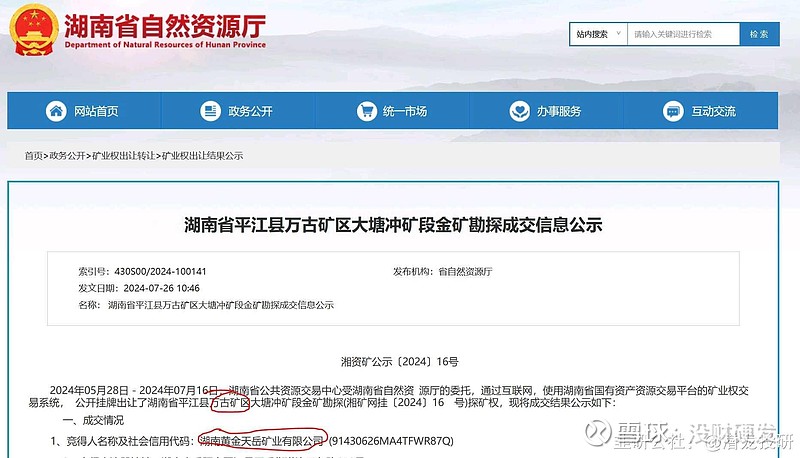Open the 政务公开 nav menu

[x=238, y=111]
